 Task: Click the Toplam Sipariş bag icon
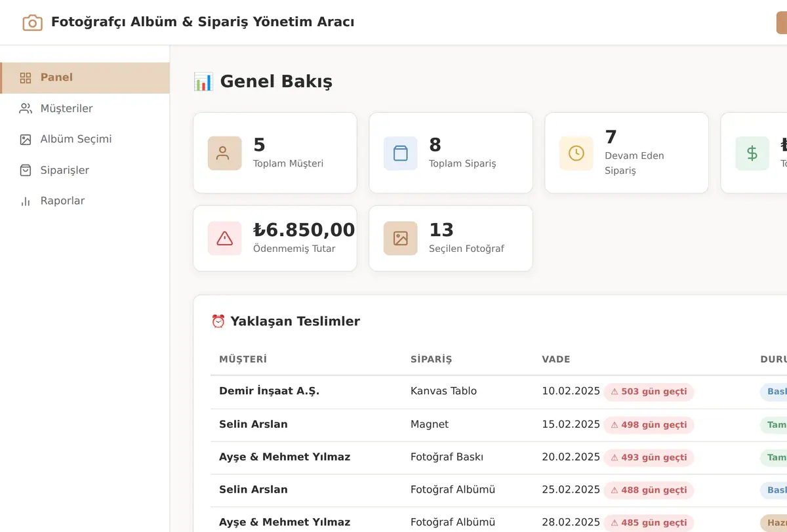401,153
